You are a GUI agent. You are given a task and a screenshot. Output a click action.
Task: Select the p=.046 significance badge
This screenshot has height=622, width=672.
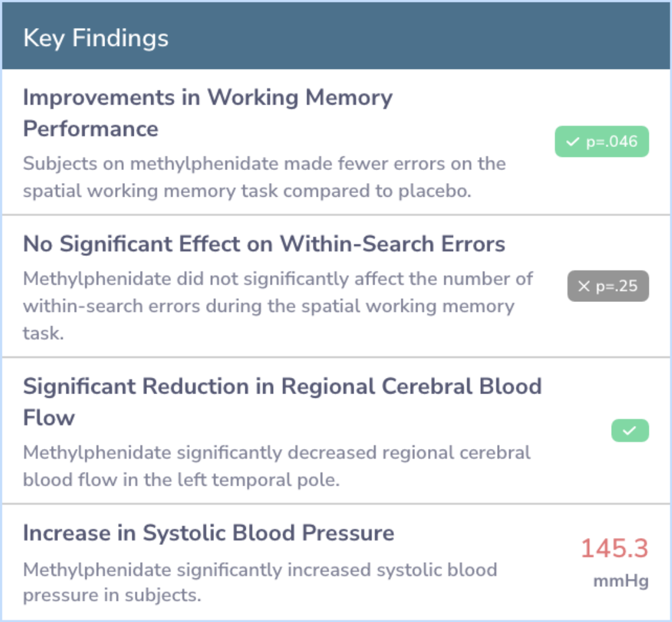click(x=602, y=141)
